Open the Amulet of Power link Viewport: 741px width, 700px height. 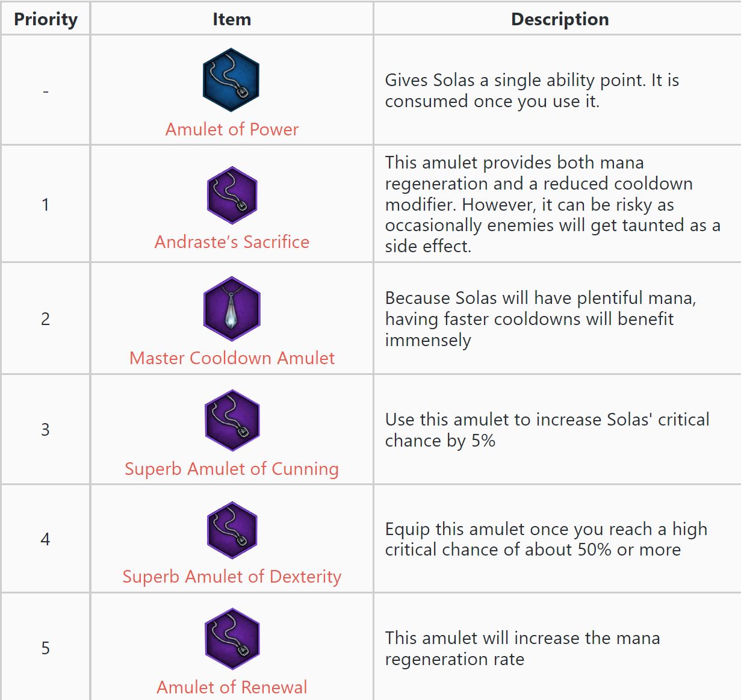pos(232,129)
